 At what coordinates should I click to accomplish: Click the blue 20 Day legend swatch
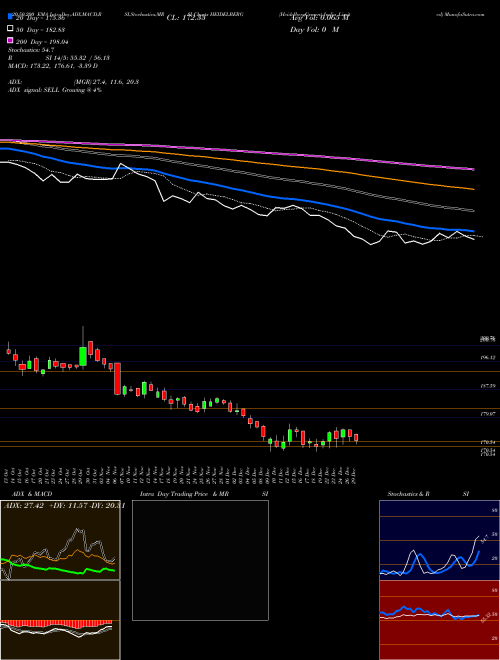pos(10,16)
